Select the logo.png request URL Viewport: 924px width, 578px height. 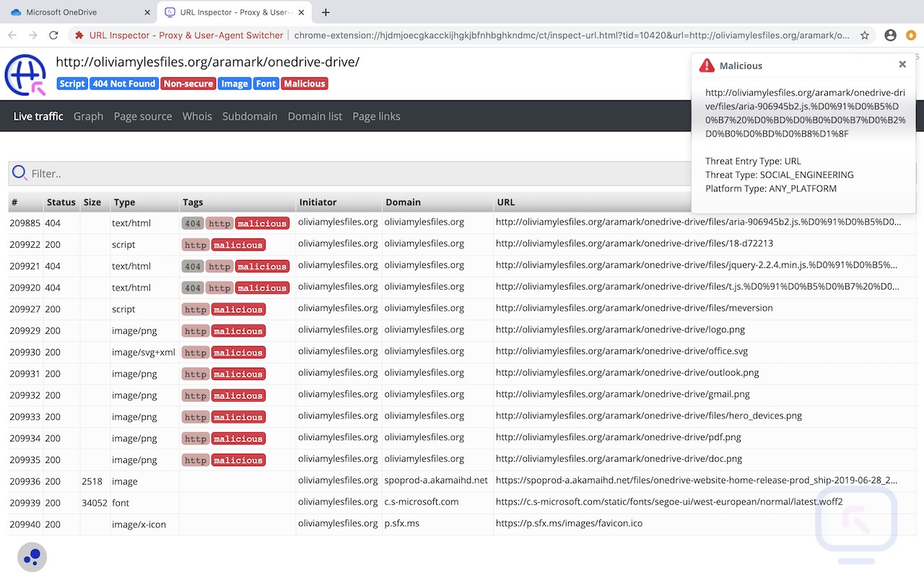tap(620, 329)
